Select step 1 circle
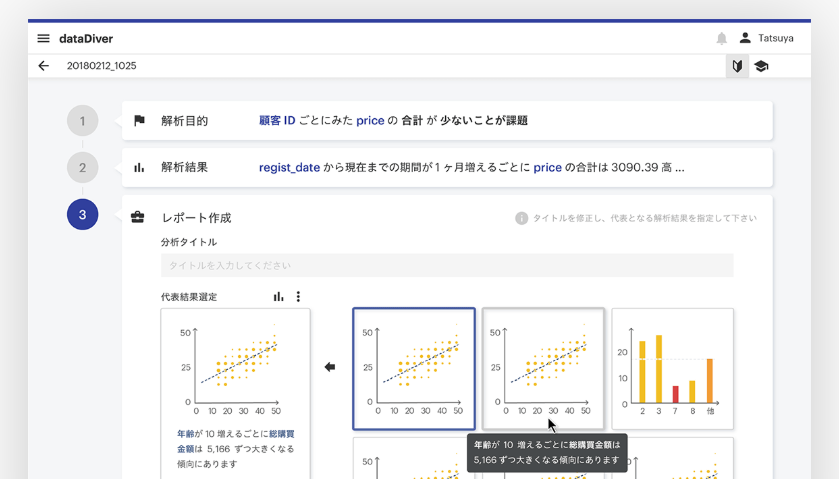Viewport: 839px width, 479px height. pos(82,121)
